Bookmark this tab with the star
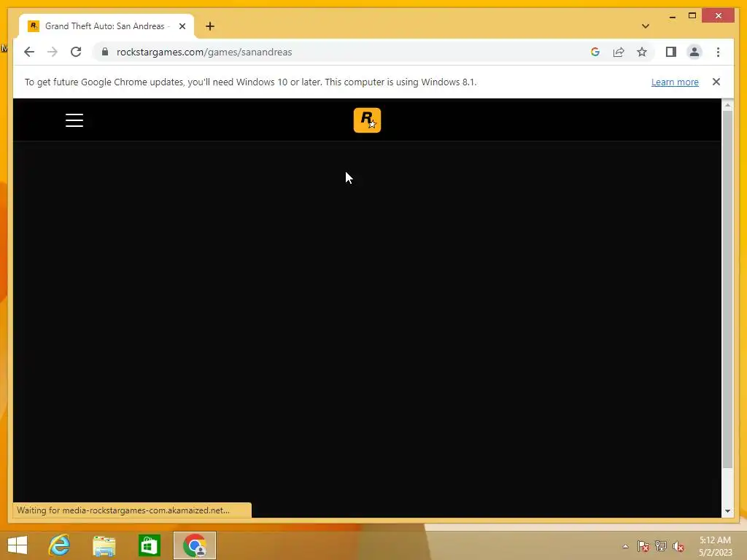The width and height of the screenshot is (747, 560). [642, 52]
